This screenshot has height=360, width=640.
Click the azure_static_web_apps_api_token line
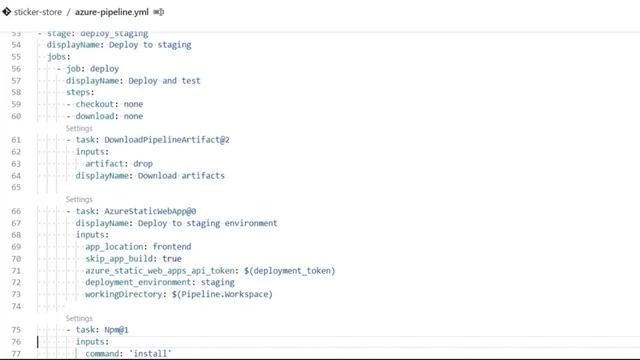(x=210, y=271)
